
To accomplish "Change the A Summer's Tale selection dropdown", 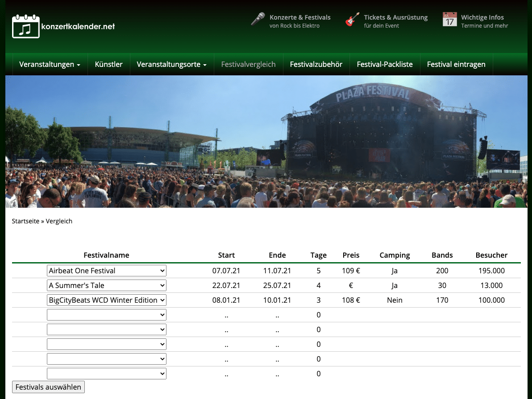I will [x=107, y=285].
